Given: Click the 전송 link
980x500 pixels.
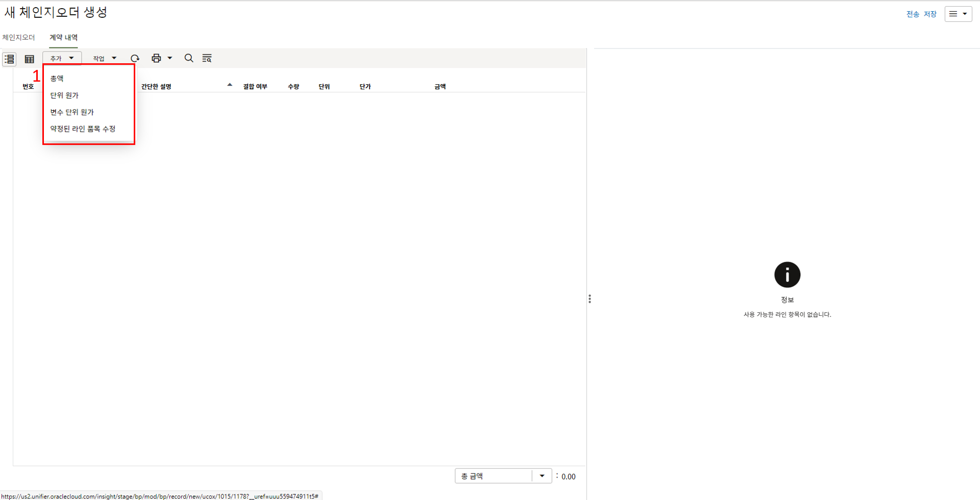Looking at the screenshot, I should click(913, 14).
